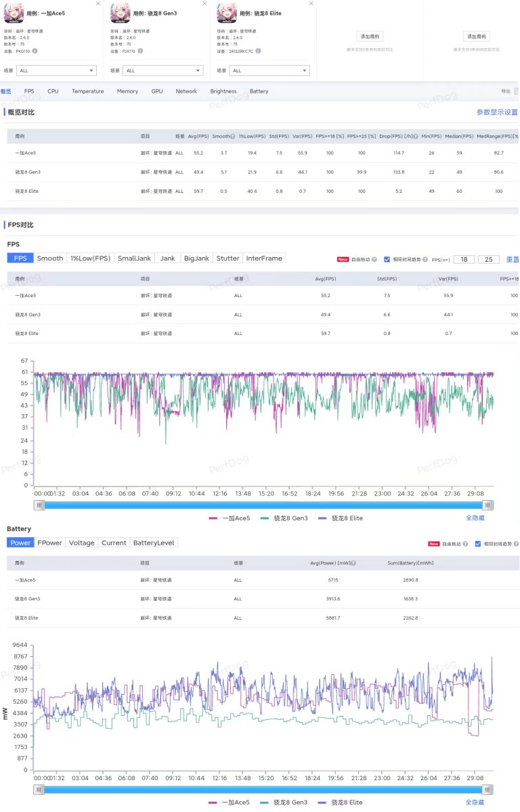Viewport: 520px width, 812px height.
Task: Click the first 添加用例 button
Action: coord(370,37)
